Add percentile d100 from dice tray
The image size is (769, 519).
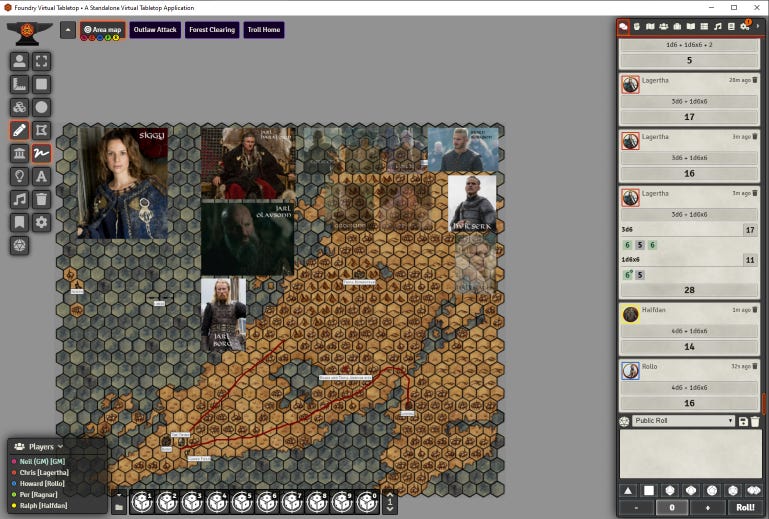(x=753, y=490)
